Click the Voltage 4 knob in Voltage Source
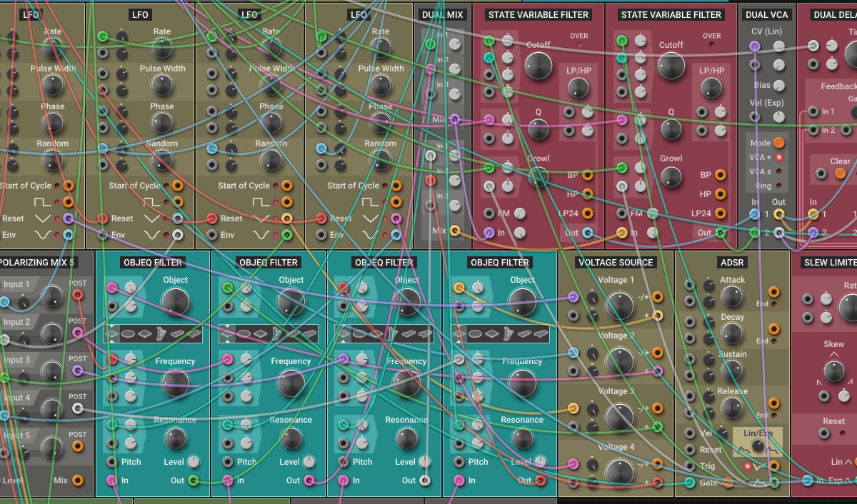 619,472
